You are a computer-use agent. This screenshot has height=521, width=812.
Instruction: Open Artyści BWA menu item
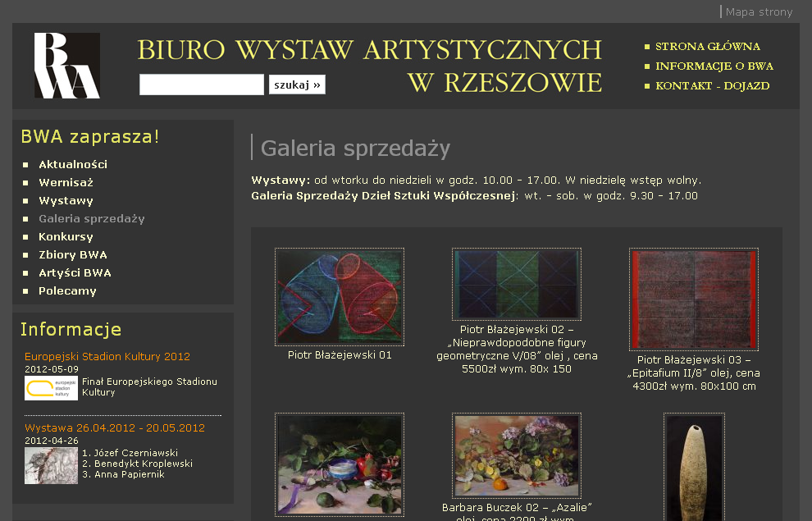(75, 273)
